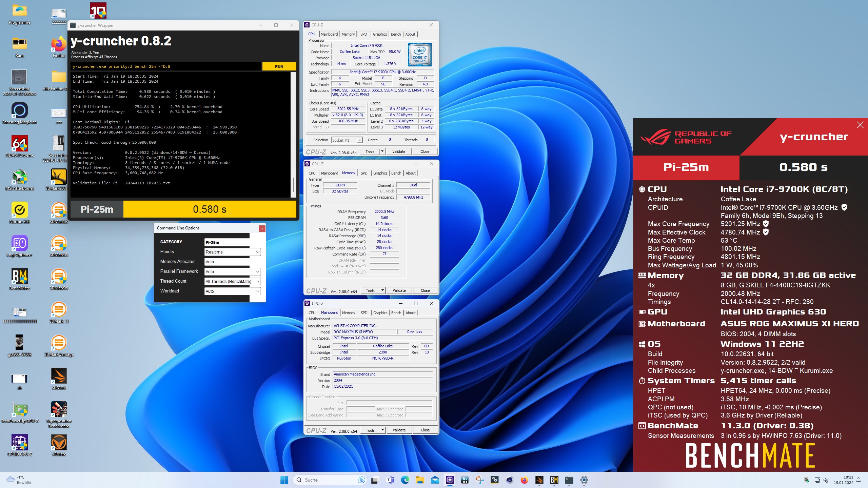Open the 3DMark 11 desktop shortcut
Screen dimensions: 868x488
tap(59, 312)
